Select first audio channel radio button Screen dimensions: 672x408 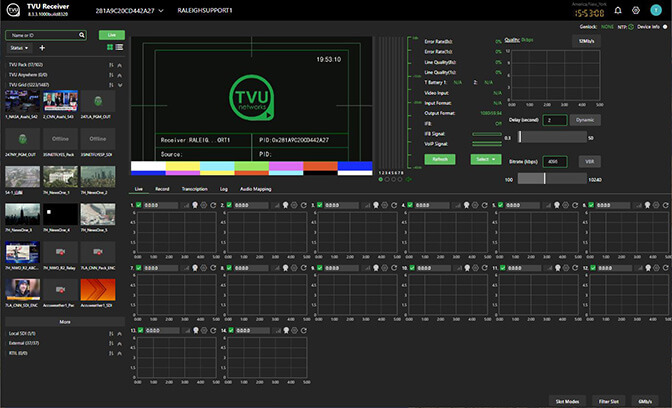(381, 179)
